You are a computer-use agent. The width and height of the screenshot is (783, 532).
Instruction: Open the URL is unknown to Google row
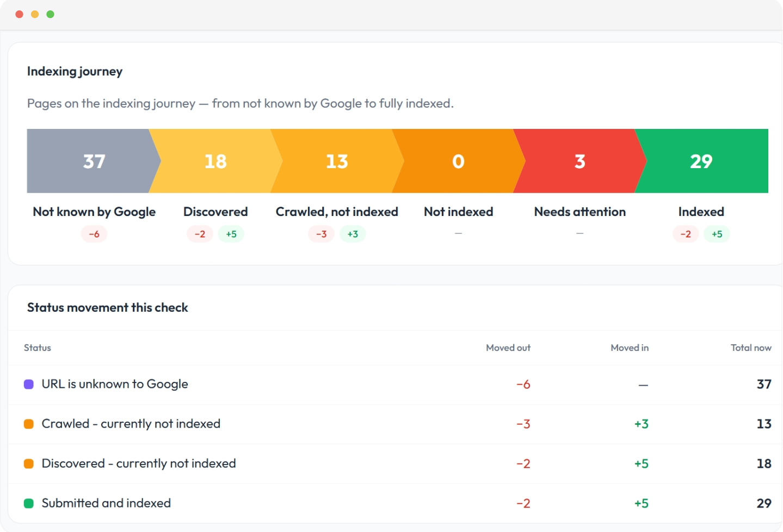(x=396, y=385)
